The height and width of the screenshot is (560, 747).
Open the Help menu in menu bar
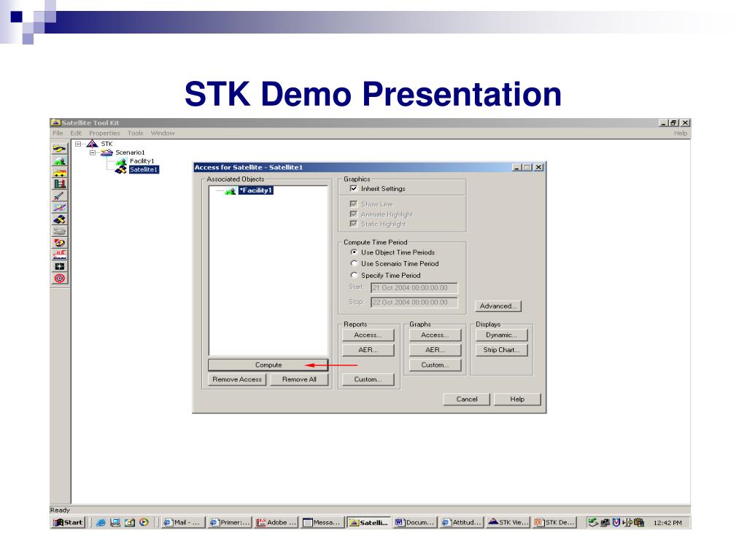(x=681, y=133)
